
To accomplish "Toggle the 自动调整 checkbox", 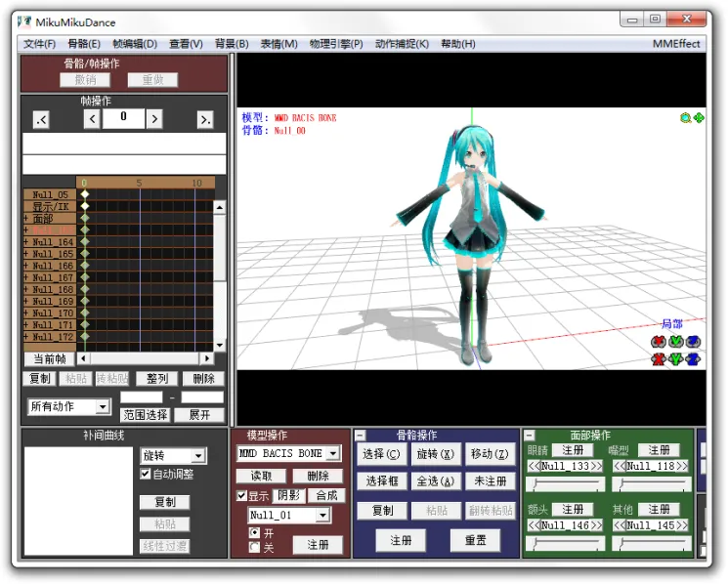I will click(146, 474).
